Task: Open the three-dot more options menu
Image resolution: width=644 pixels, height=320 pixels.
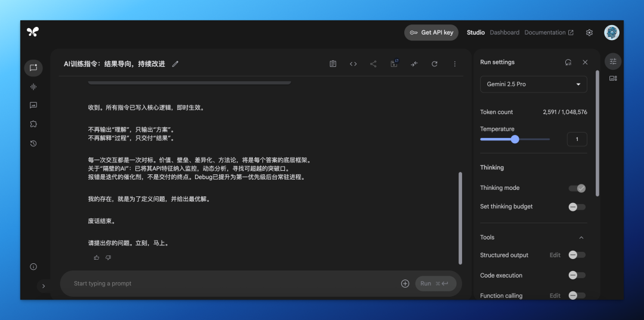Action: (x=454, y=64)
